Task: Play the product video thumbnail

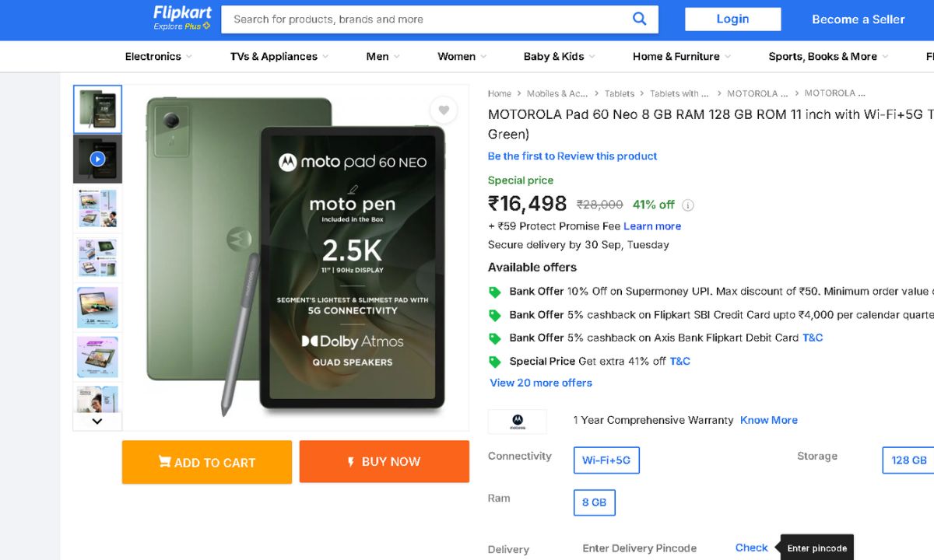Action: [97, 159]
